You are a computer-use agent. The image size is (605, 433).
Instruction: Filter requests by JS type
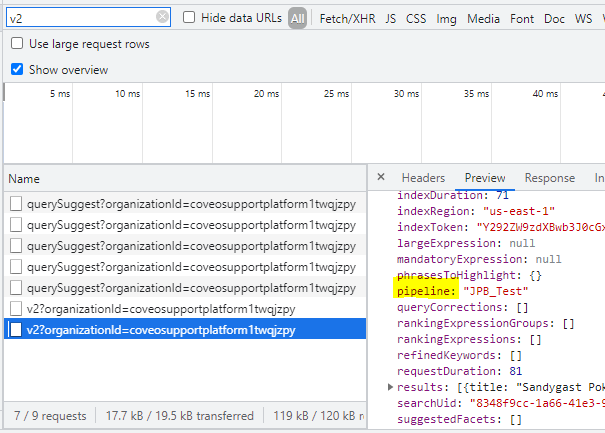(x=390, y=18)
